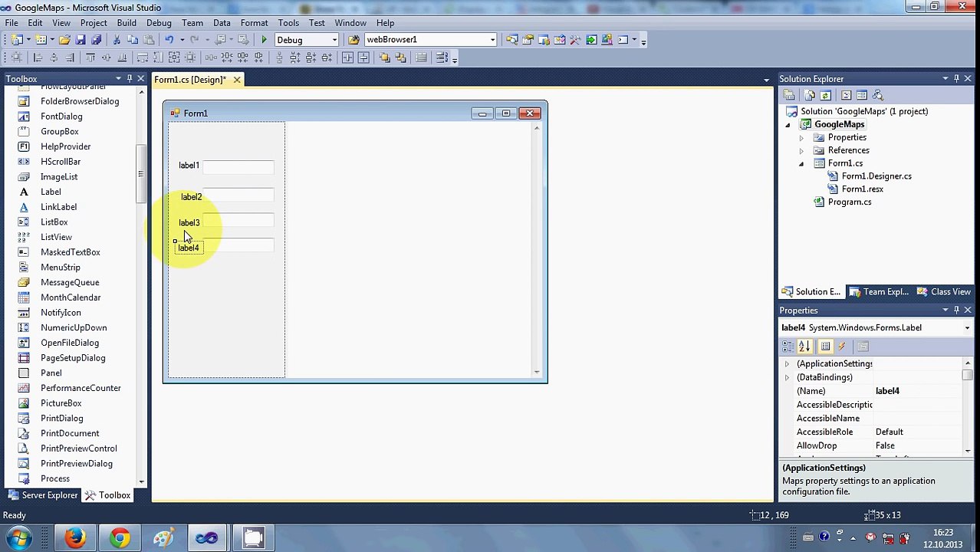Expand the (ApplicationSettings) property

[x=787, y=364]
